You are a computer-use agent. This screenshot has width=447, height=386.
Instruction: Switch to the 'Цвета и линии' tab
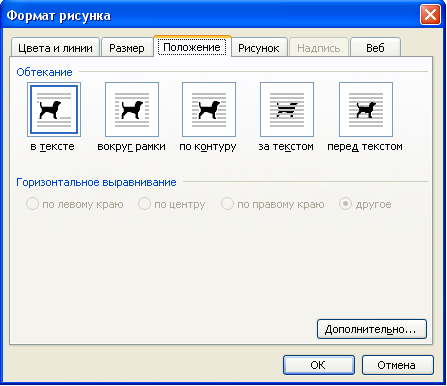[55, 47]
